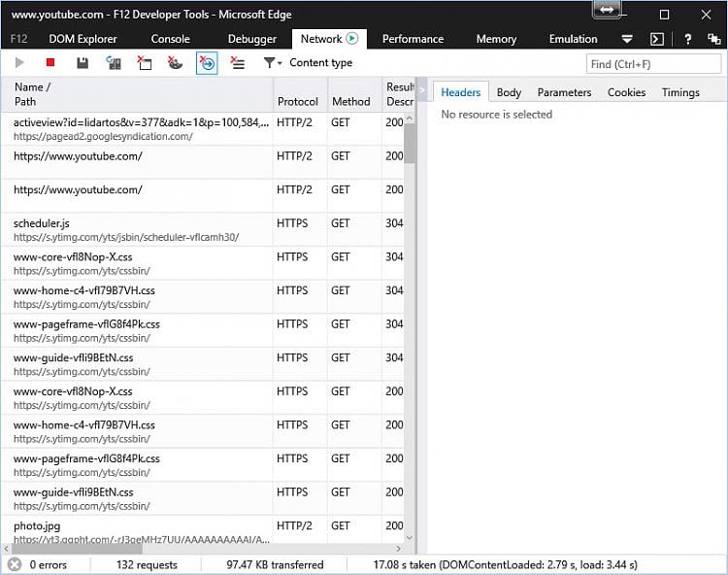Open the Timings details tab
Image resolution: width=728 pixels, height=575 pixels.
(680, 92)
